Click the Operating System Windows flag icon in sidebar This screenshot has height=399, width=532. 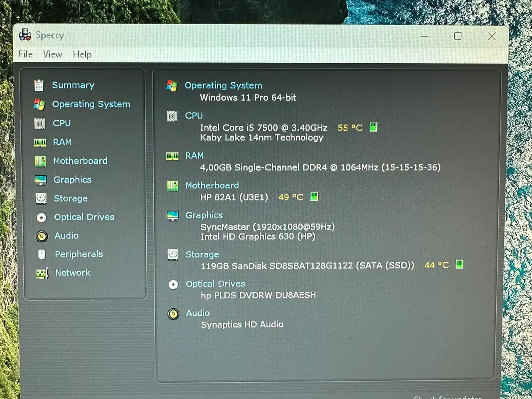click(x=39, y=104)
